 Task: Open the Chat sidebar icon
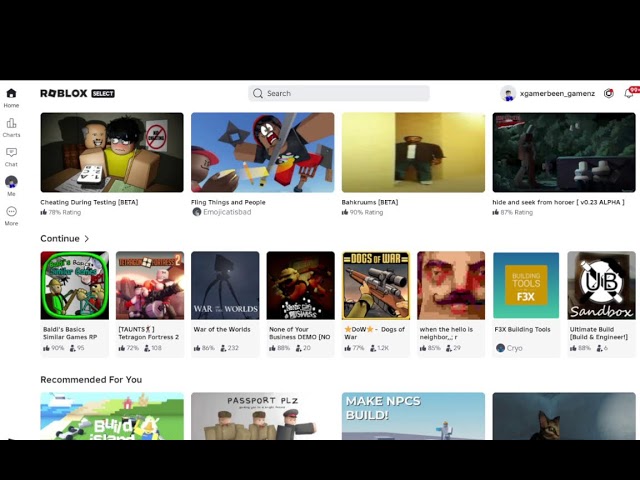(x=11, y=152)
